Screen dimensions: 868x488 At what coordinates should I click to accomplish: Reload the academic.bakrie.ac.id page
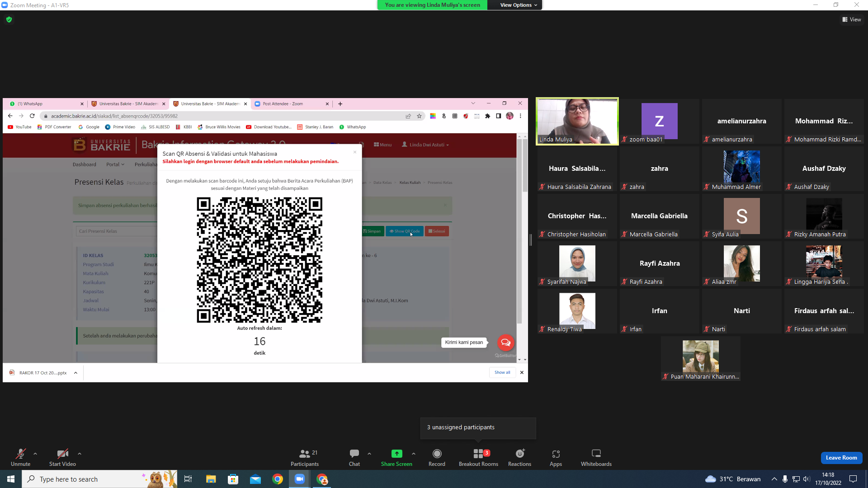tap(32, 116)
